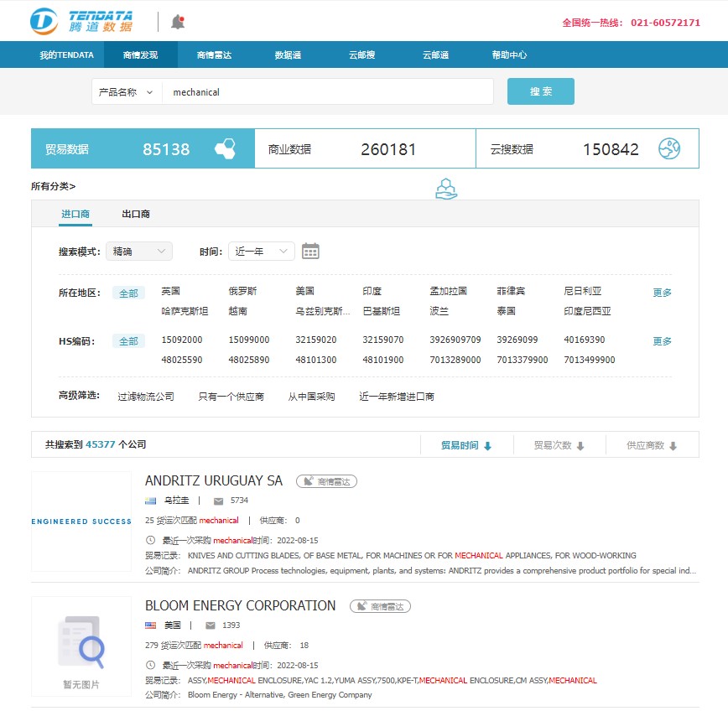Filter by region 美国
Screen dimensions: 728x711
[305, 291]
